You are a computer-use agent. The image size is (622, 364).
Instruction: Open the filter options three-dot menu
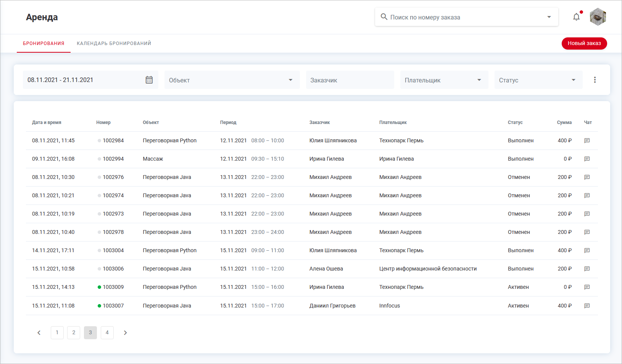click(595, 80)
